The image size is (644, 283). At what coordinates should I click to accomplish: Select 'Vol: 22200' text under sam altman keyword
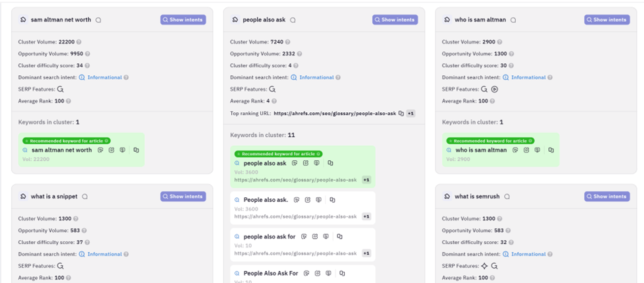pyautogui.click(x=35, y=159)
